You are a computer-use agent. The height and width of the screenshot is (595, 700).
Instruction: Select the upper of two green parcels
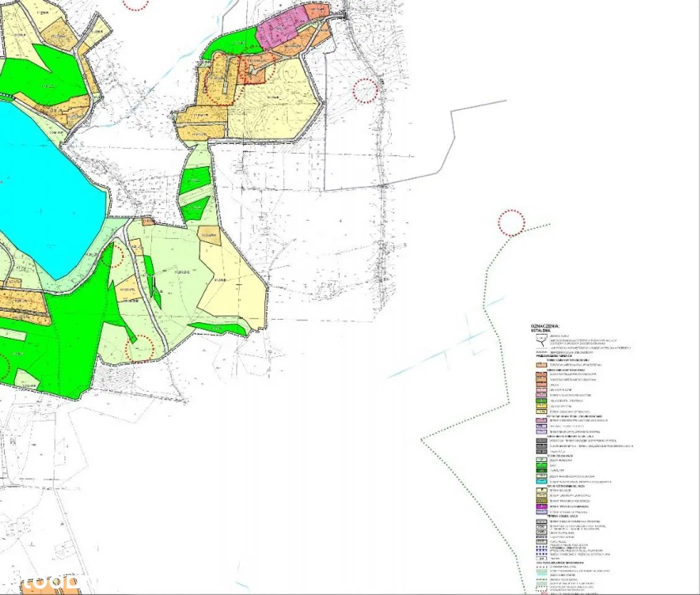coord(197,180)
